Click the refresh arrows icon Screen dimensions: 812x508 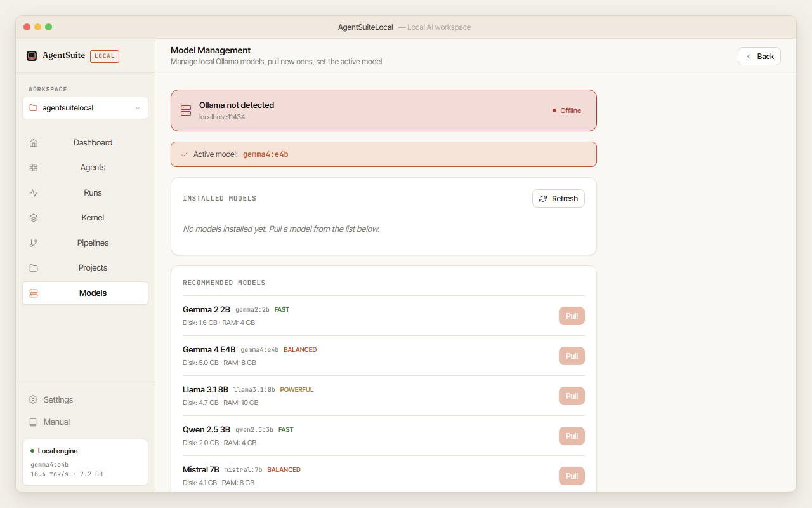(x=543, y=199)
